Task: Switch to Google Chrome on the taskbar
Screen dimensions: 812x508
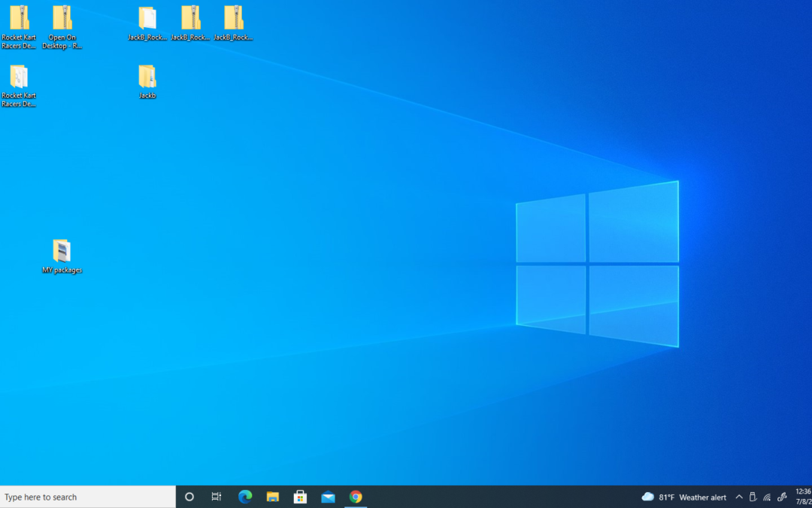Action: [356, 497]
